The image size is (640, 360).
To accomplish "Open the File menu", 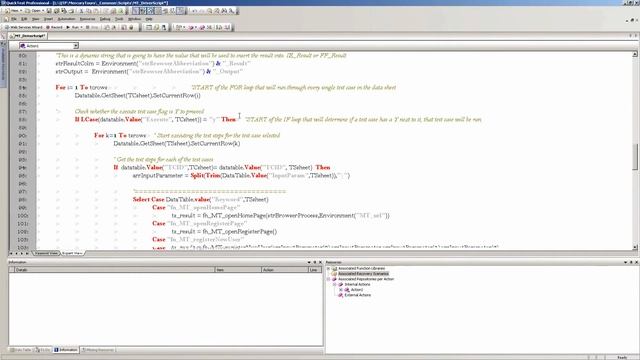I will click(x=13, y=19).
